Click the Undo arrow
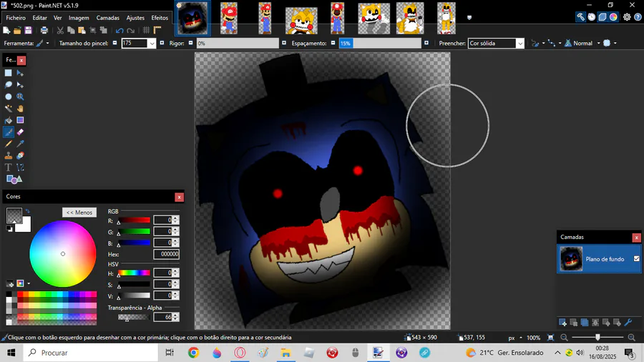The height and width of the screenshot is (362, 644). point(119,30)
